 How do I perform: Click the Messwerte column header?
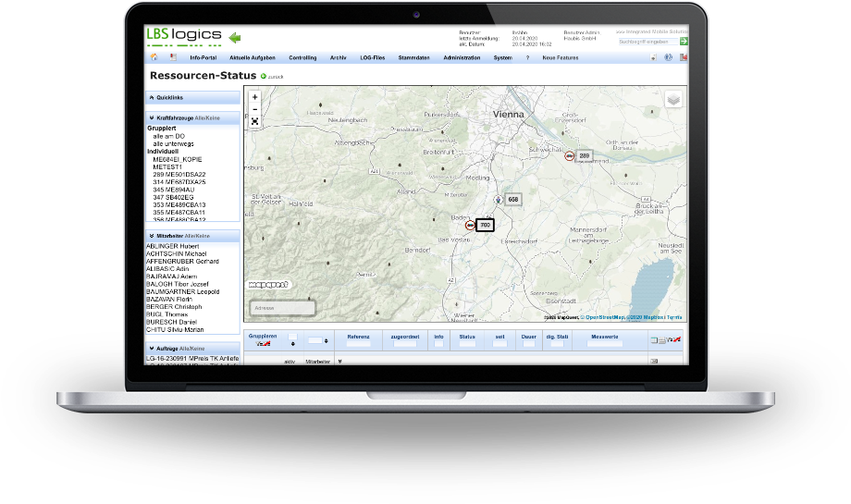[x=605, y=337]
